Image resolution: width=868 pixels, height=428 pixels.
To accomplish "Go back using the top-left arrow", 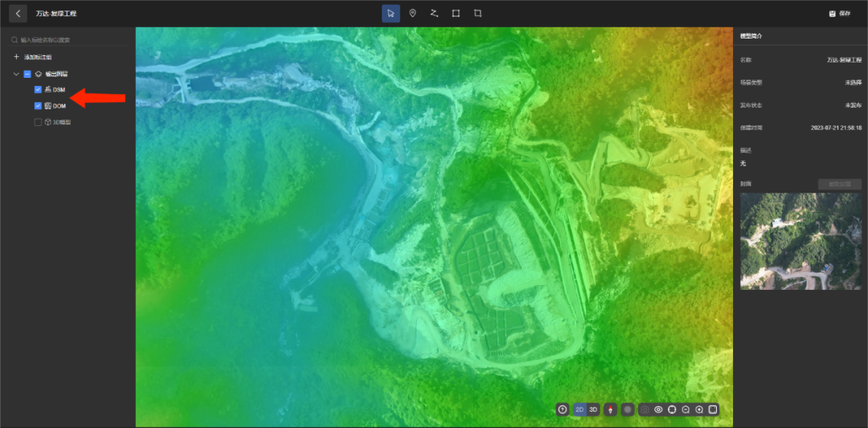I will tap(18, 14).
